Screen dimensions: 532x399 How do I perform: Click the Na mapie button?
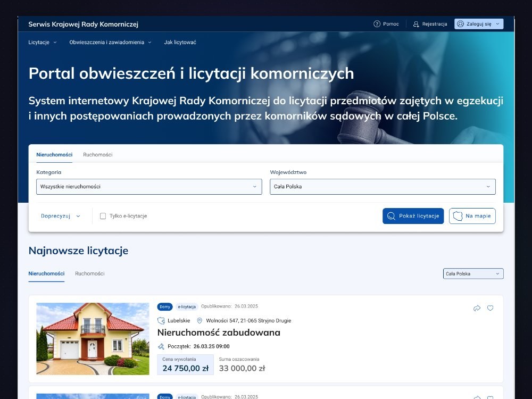tap(472, 216)
